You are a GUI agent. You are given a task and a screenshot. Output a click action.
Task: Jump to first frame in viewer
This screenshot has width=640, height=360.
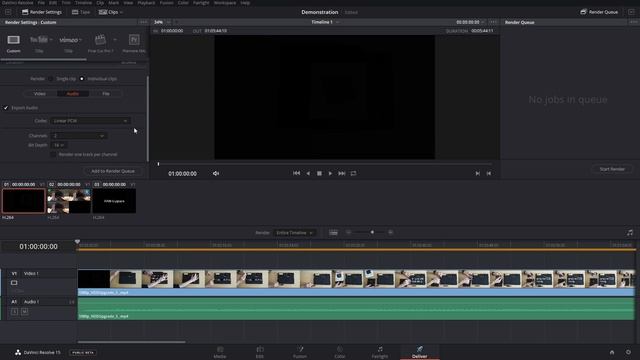(296, 173)
